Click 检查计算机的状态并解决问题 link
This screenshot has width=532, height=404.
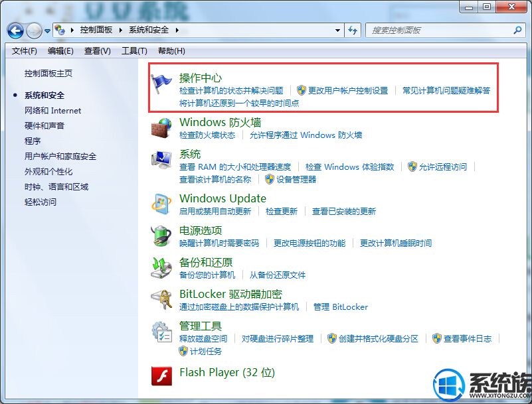(231, 90)
